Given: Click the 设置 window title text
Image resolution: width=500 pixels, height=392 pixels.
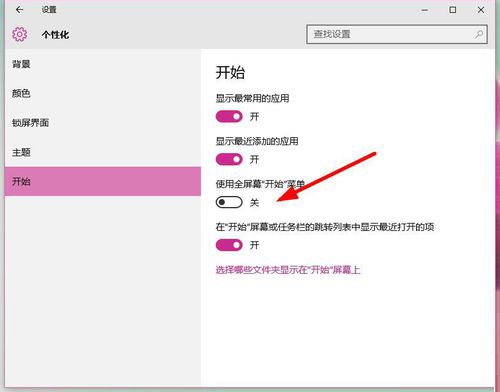Looking at the screenshot, I should (x=49, y=10).
